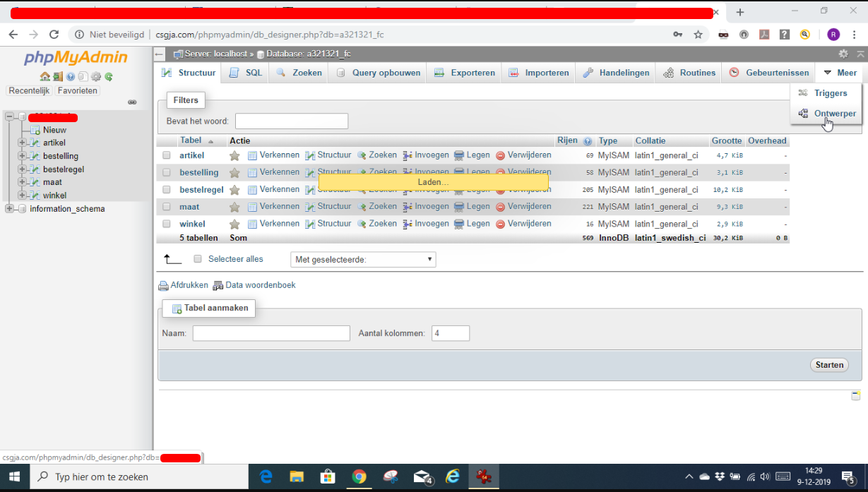Enable the Selecteer alles checkbox
Viewport: 868px width, 492px height.
[198, 259]
